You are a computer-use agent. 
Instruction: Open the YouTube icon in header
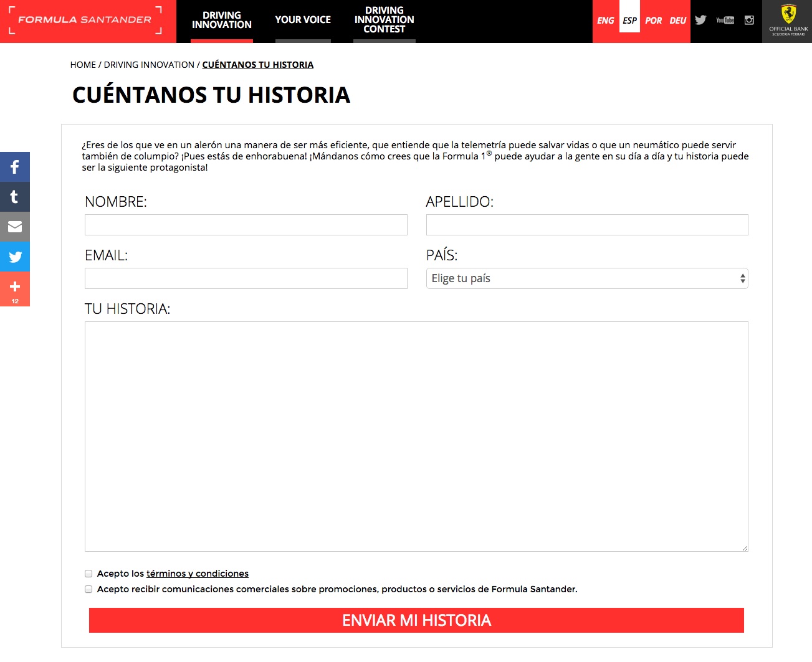tap(725, 20)
